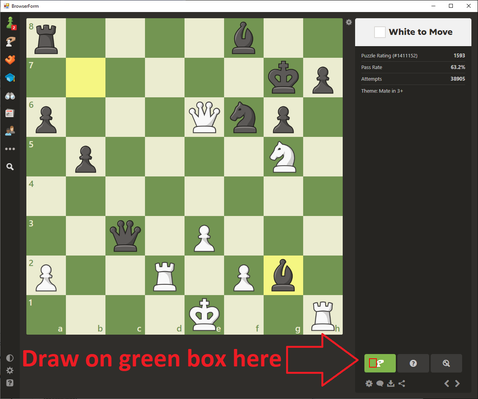Viewport: 478px width, 399px height.
Task: Open the help question mark at sidebar bottom
Action: [x=10, y=383]
